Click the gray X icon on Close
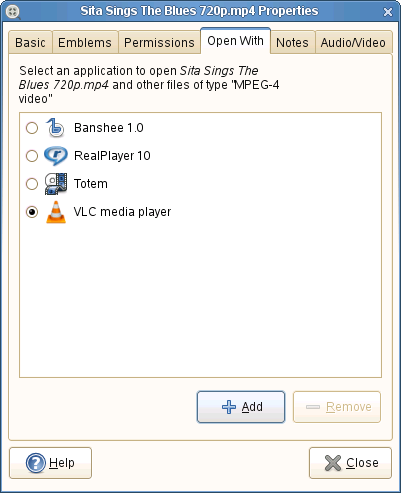Viewport: 401px width, 493px height. point(333,463)
